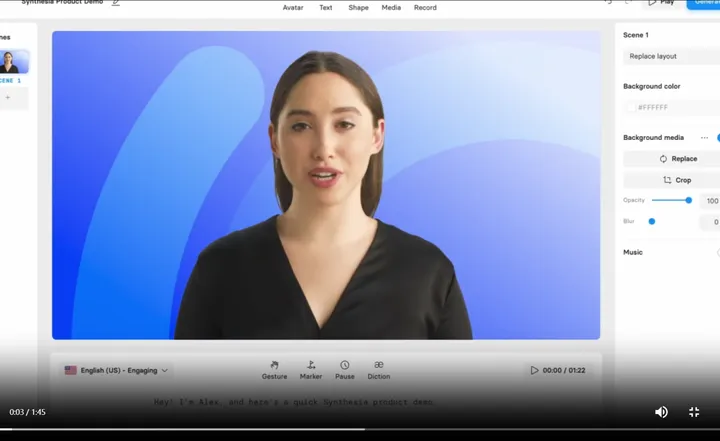This screenshot has height=441, width=720.
Task: Exit fullscreen with the collapse icon
Action: click(x=694, y=412)
